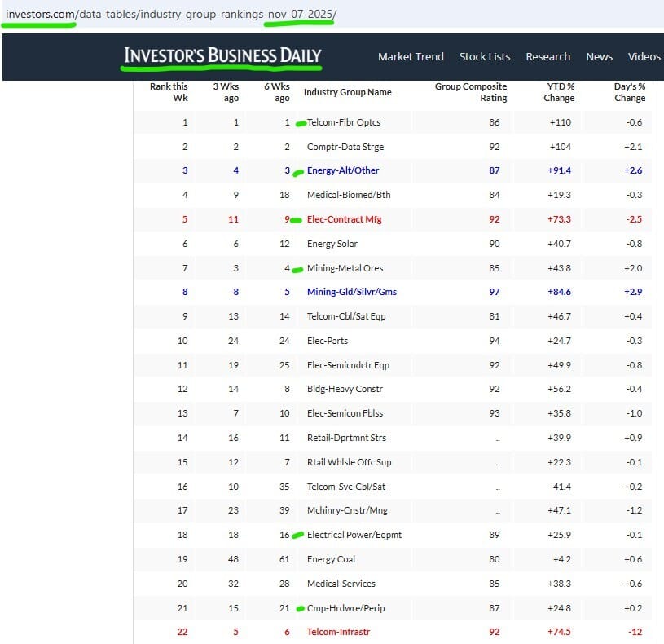The height and width of the screenshot is (644, 664).
Task: Select the Electrical Power/Eqpmt group name
Action: click(354, 535)
